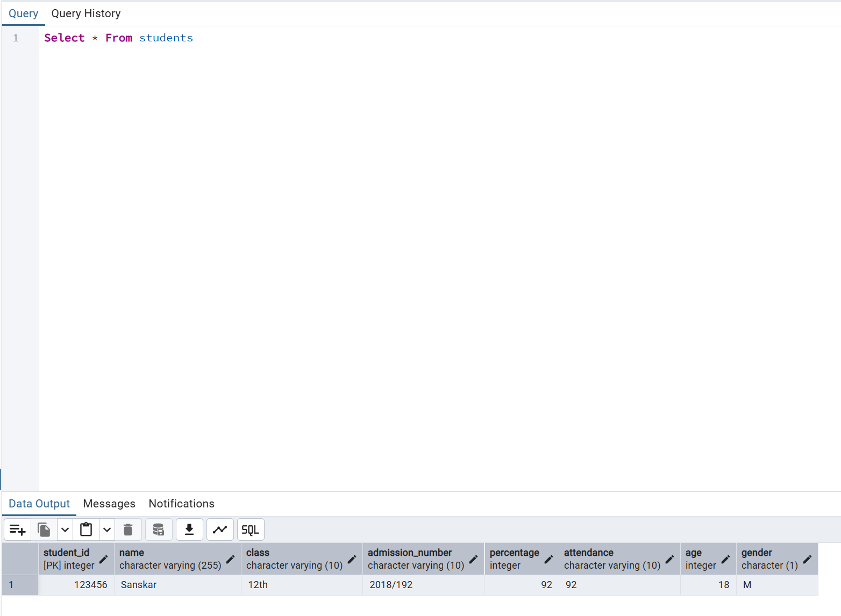
Task: Open the Messages tab
Action: click(109, 504)
